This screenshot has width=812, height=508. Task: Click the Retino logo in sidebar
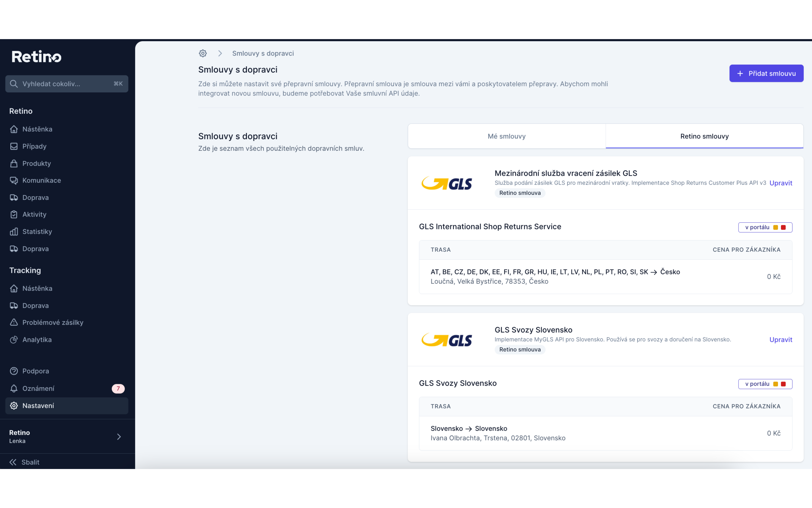click(x=37, y=56)
